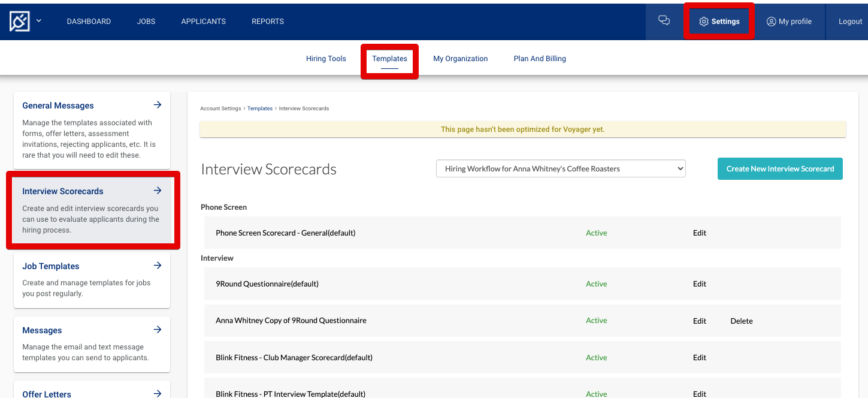868x398 pixels.
Task: Click the arrow on the Messages card
Action: tap(157, 329)
